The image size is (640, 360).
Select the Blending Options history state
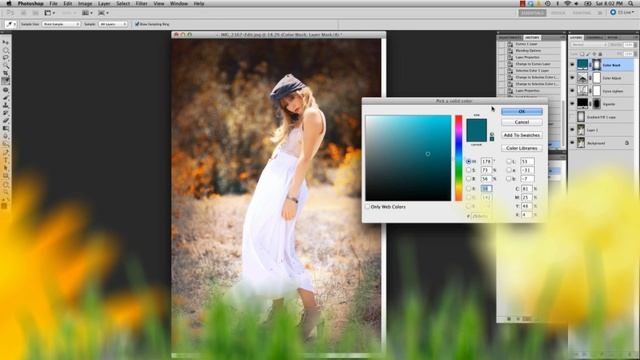529,51
